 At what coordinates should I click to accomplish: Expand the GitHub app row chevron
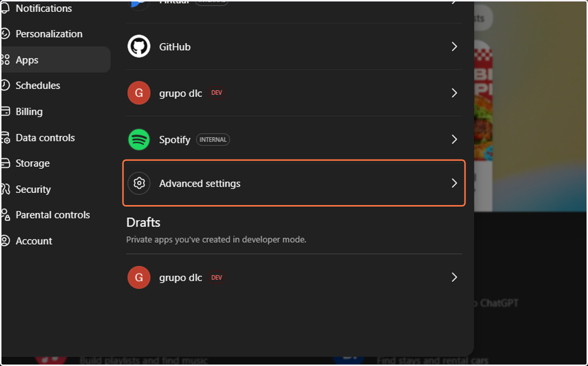pos(454,47)
